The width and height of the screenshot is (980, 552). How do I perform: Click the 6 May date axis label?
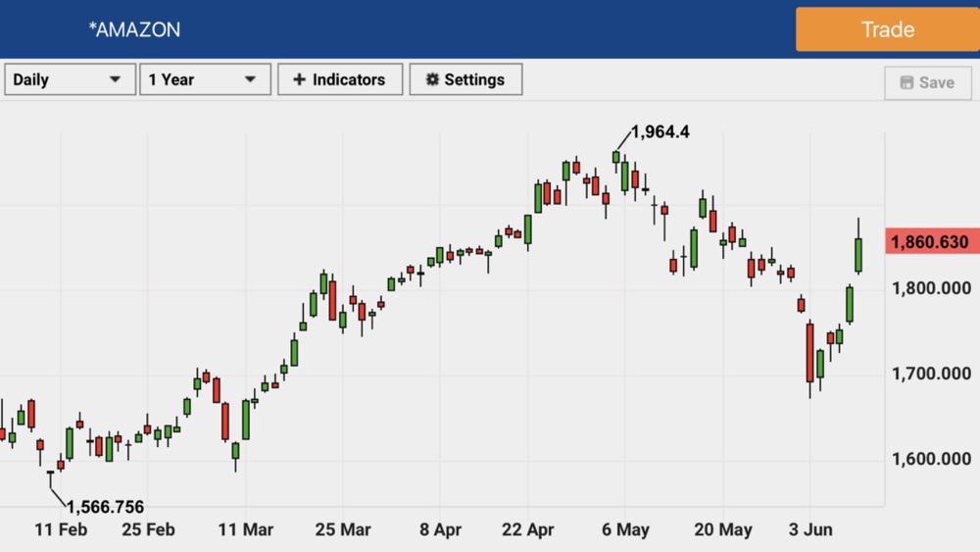point(625,529)
